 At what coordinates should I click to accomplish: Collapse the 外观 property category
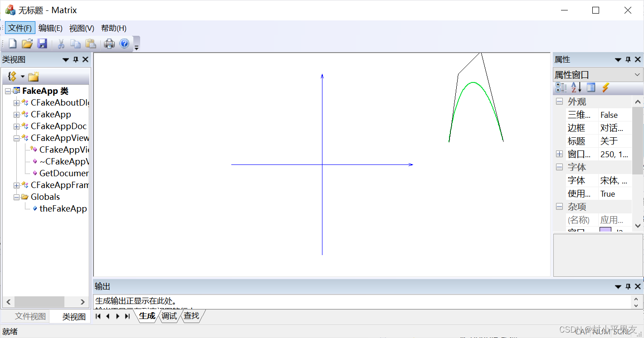pos(560,101)
